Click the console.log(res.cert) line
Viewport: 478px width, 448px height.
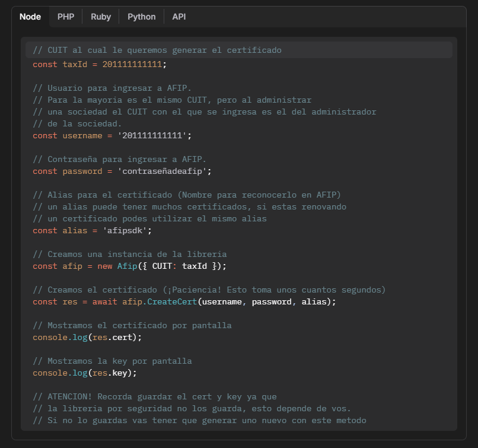click(x=87, y=337)
